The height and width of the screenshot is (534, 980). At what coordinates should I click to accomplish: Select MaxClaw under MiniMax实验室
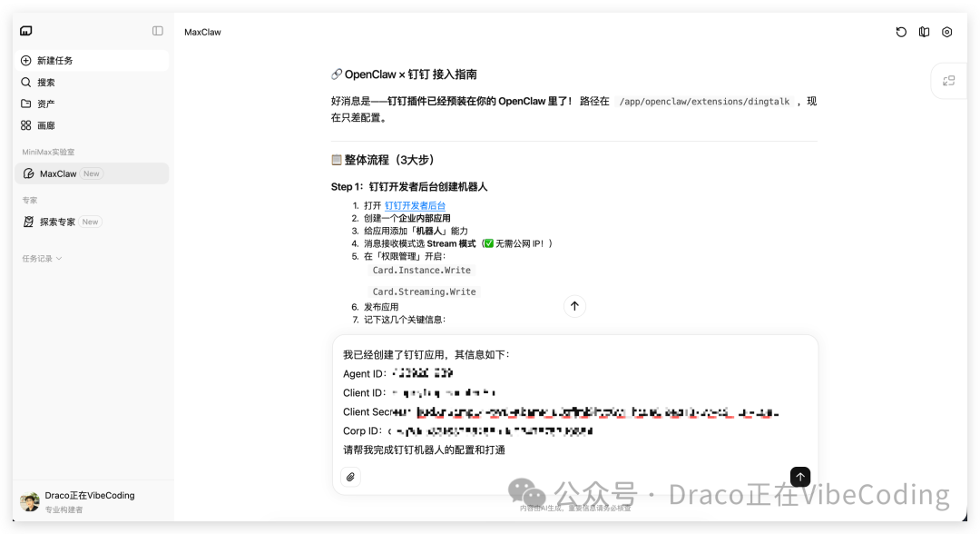54,173
